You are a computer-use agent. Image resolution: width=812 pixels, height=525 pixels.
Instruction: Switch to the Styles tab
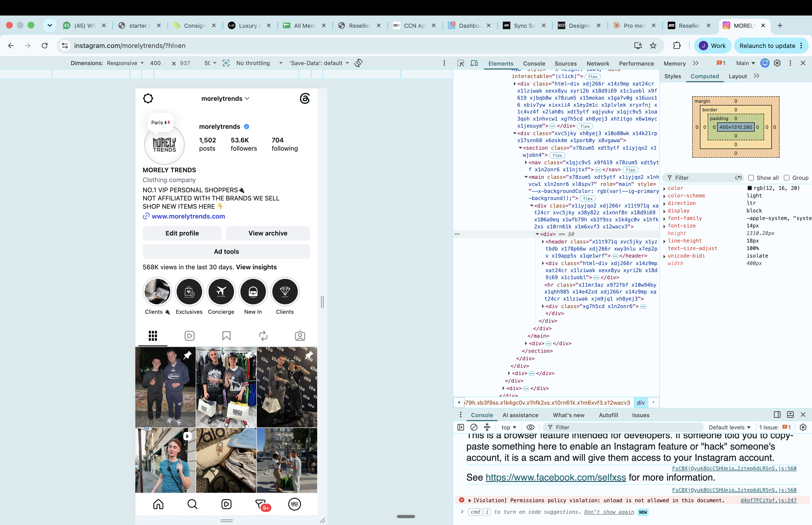[672, 76]
